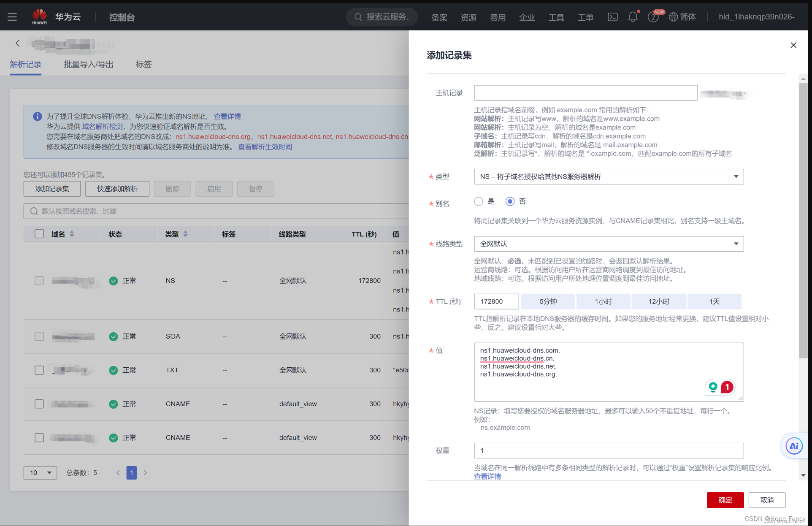Screen dimensions: 812x526
Task: Click the green status icon of NS record
Action: (113, 281)
